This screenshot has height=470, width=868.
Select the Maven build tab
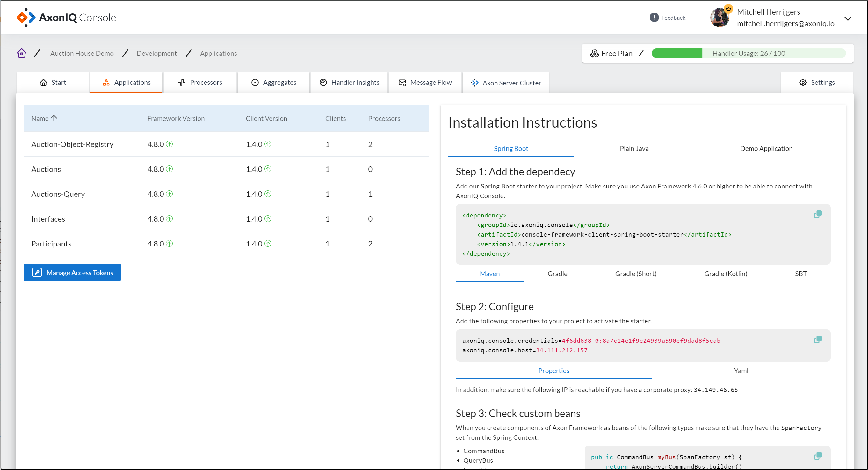(x=489, y=274)
